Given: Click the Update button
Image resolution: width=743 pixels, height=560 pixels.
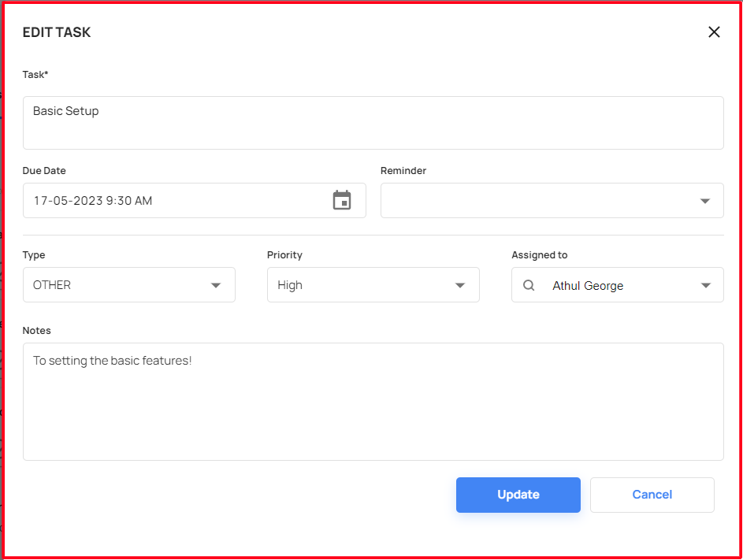Looking at the screenshot, I should (x=518, y=495).
